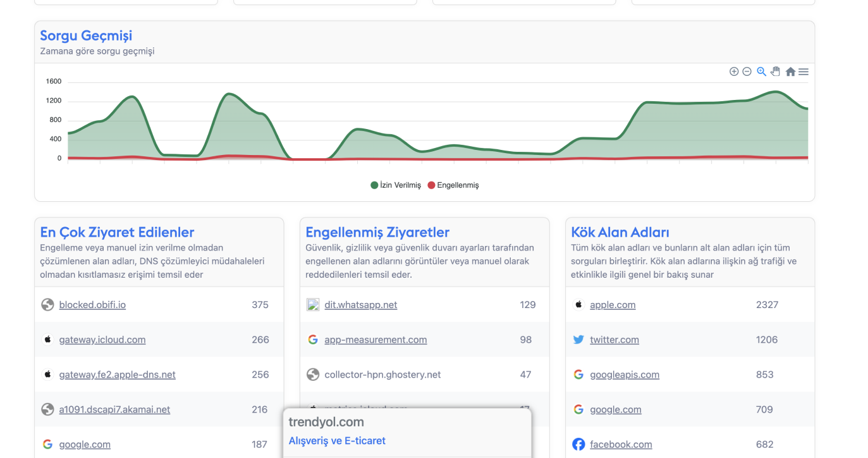
Task: Activate the selection zoom magnifier tool
Action: 761,71
